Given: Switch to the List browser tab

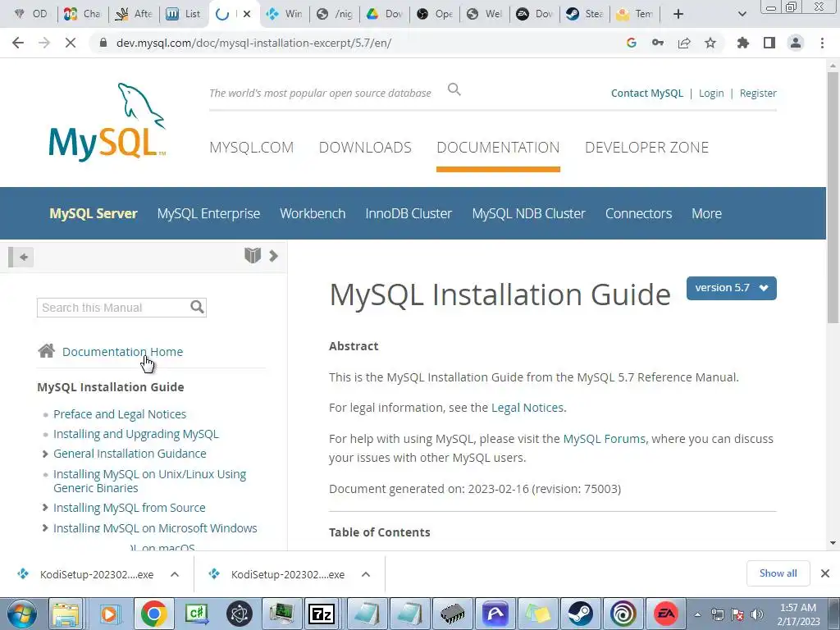Looking at the screenshot, I should (184, 14).
